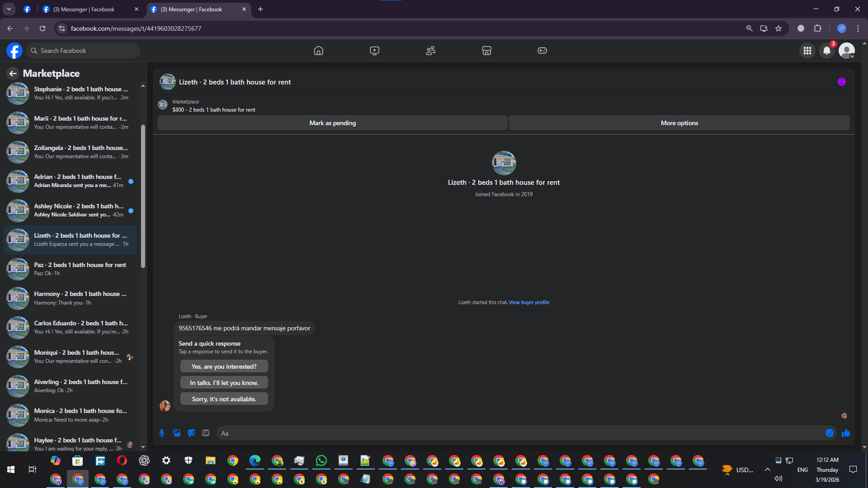The image size is (868, 488).
Task: Send a thumbs-up like
Action: tap(846, 433)
